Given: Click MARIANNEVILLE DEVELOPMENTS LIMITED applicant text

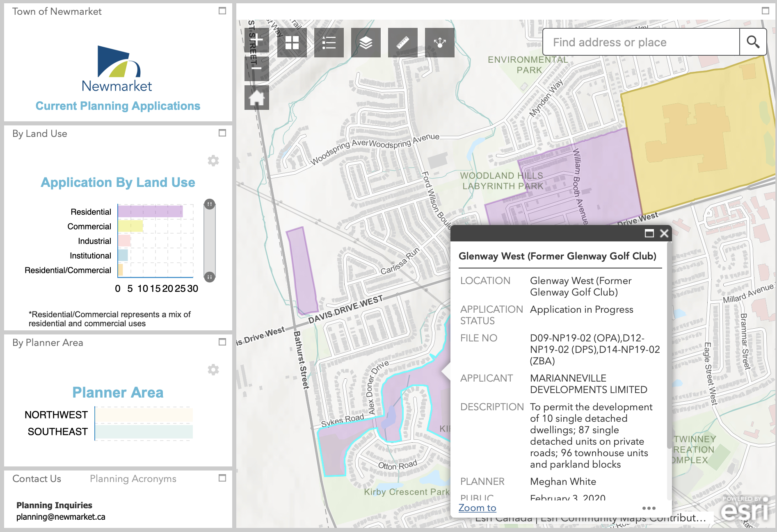Looking at the screenshot, I should tap(589, 384).
